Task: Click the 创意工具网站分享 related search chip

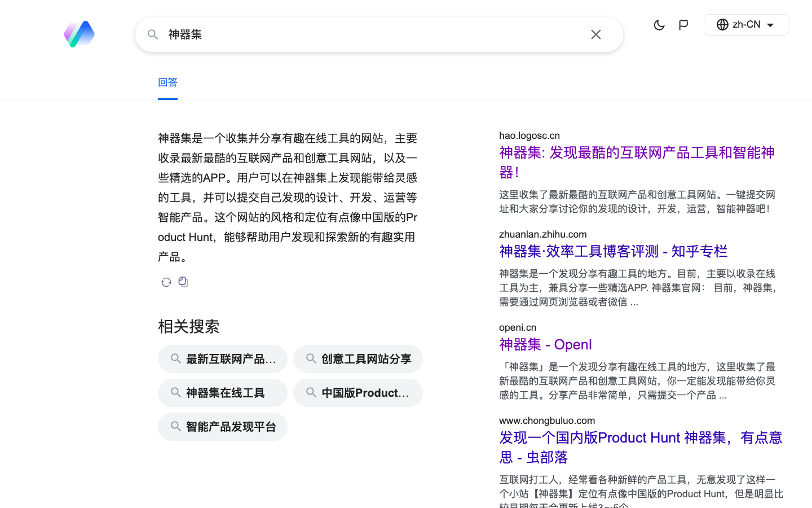Action: (358, 359)
